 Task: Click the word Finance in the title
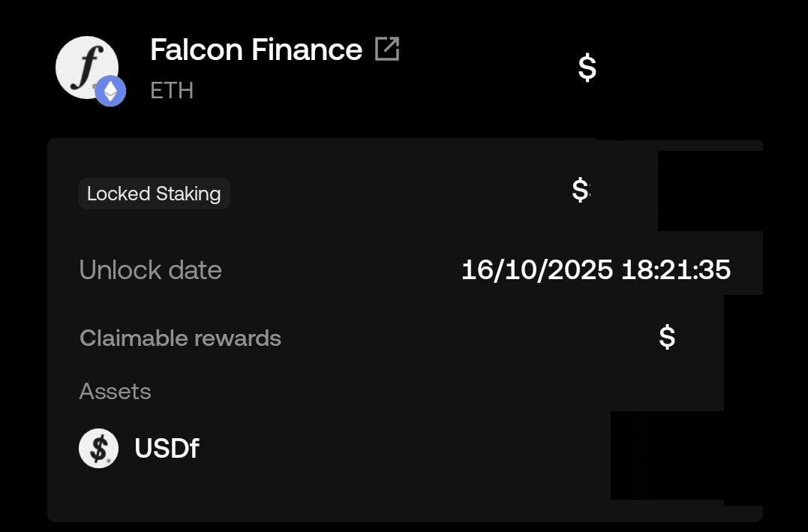pos(306,50)
